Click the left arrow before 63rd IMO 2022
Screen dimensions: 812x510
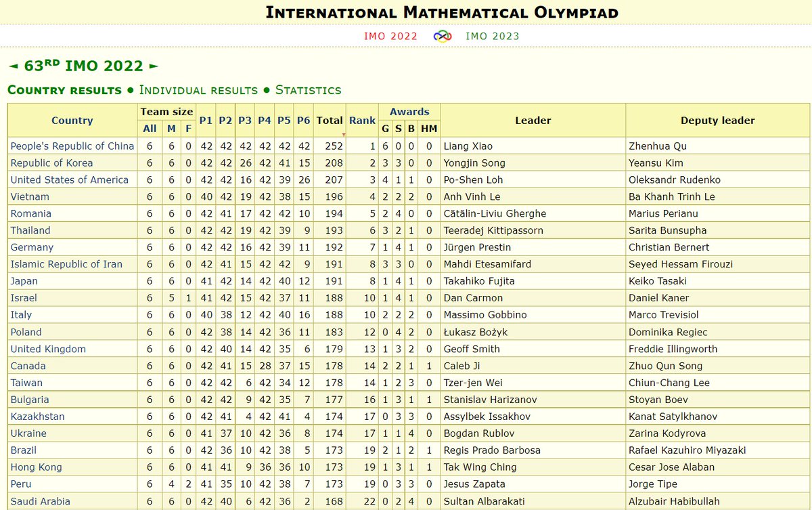pos(14,66)
